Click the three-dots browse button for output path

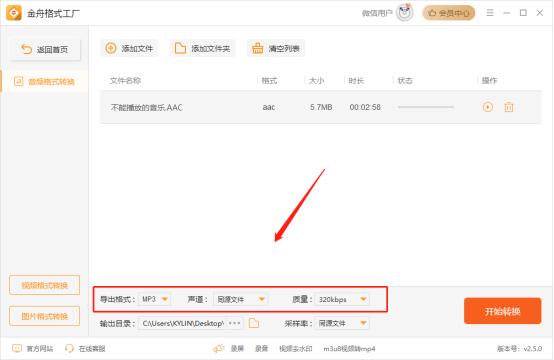pyautogui.click(x=235, y=323)
